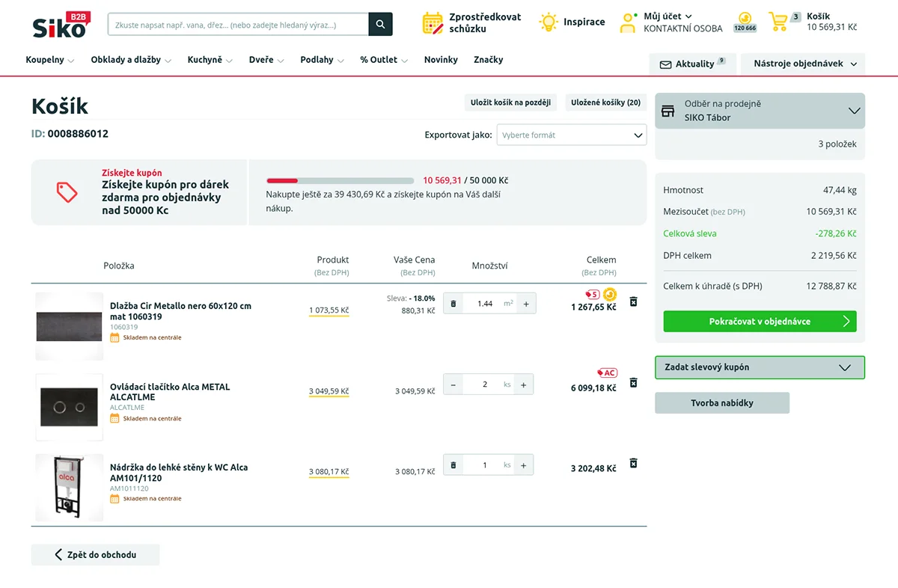Click the back arrow in Zpět do obchodu
This screenshot has height=588, width=898.
pos(58,554)
